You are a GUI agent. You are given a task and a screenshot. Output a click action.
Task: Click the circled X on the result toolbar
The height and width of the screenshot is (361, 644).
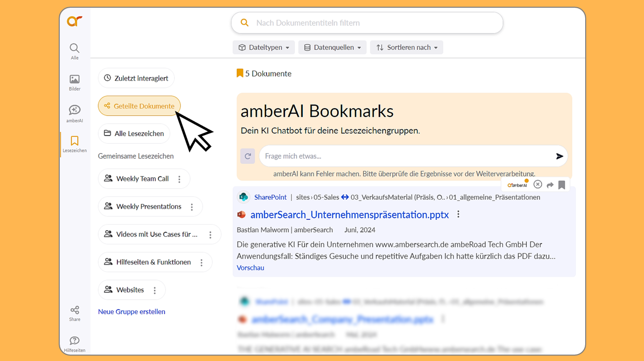[538, 185]
